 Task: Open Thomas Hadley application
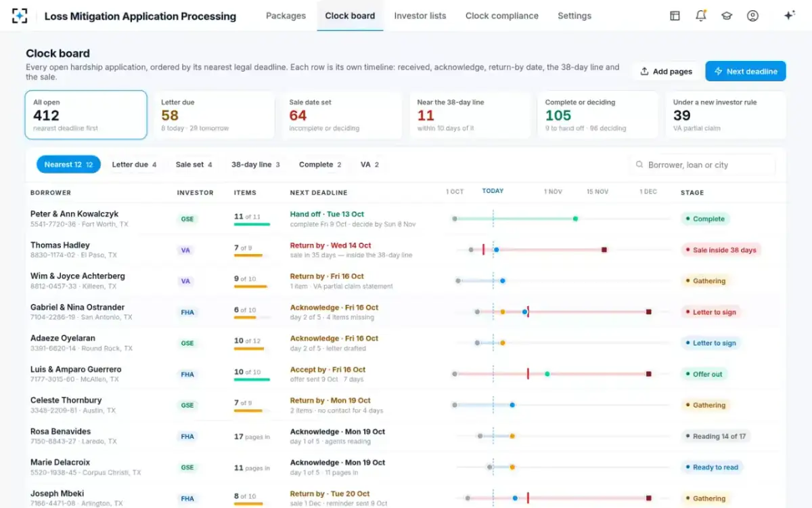(406, 250)
